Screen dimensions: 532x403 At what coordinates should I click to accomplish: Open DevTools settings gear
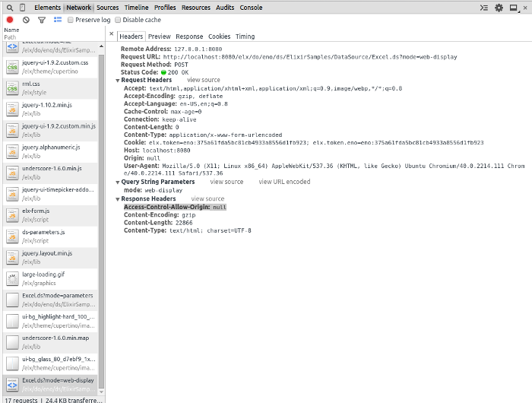[x=499, y=8]
